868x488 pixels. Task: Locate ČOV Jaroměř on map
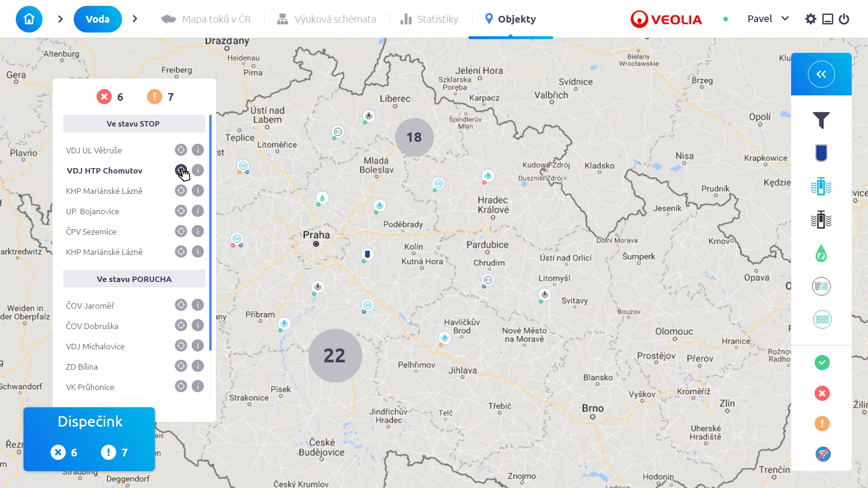click(x=181, y=305)
